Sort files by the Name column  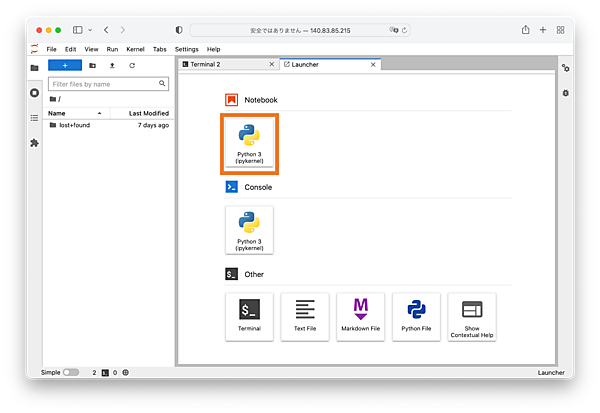tap(57, 113)
